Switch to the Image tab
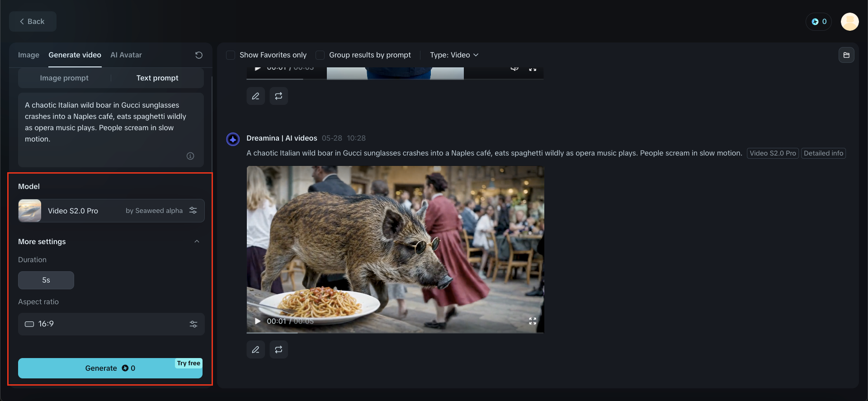This screenshot has height=401, width=868. click(x=28, y=55)
